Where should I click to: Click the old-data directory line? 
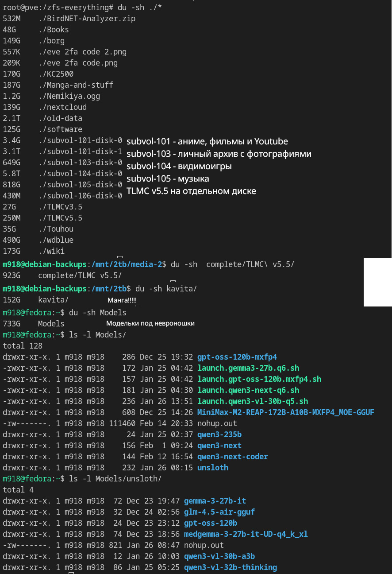[x=60, y=118]
